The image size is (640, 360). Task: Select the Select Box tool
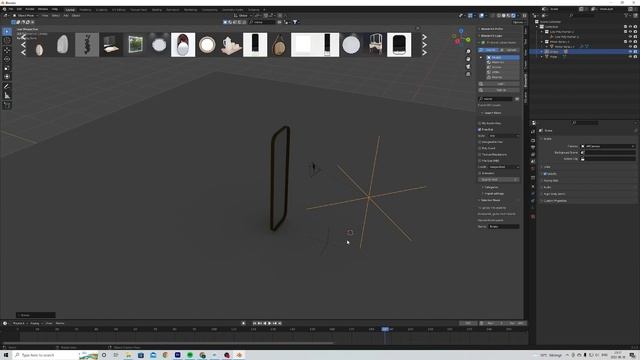click(7, 31)
